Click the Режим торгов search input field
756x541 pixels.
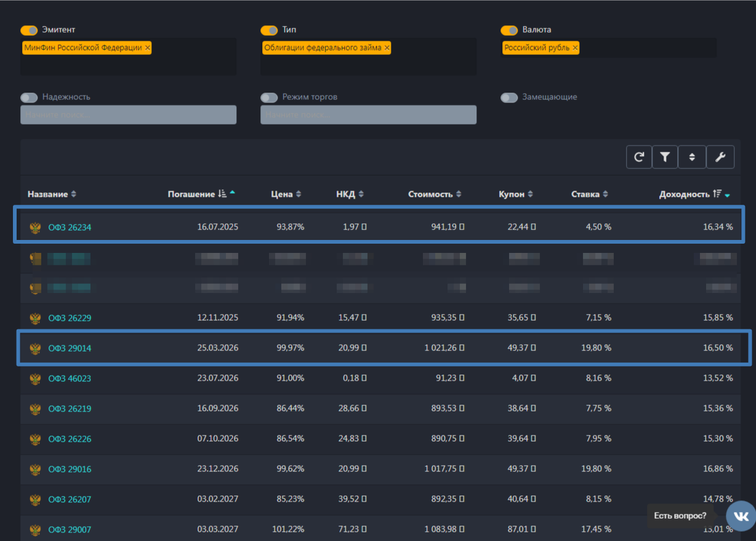click(x=369, y=115)
